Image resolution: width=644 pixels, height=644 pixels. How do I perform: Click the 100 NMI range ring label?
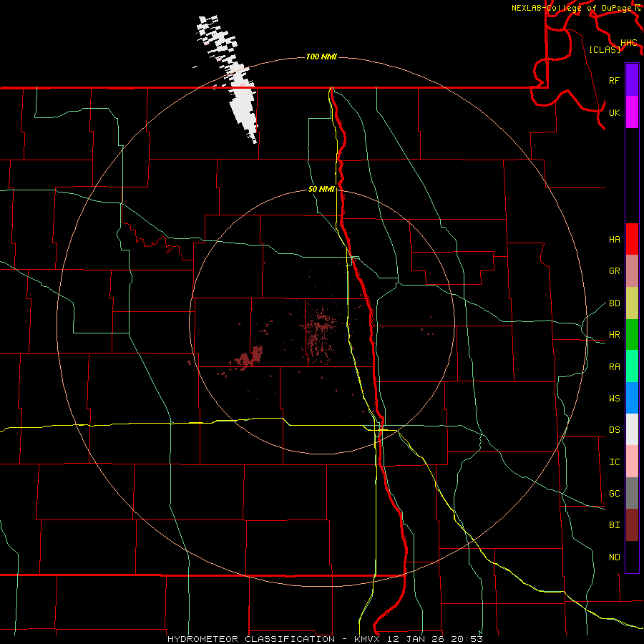tap(321, 57)
